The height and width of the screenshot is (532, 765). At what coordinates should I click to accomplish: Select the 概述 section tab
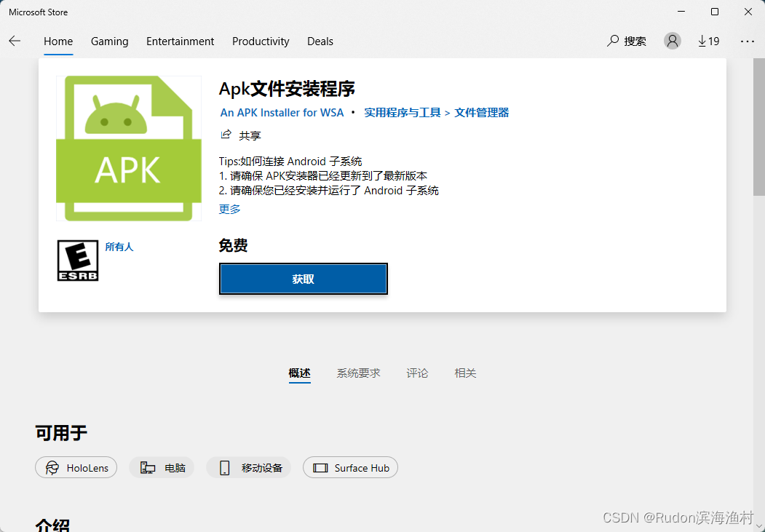pyautogui.click(x=300, y=373)
